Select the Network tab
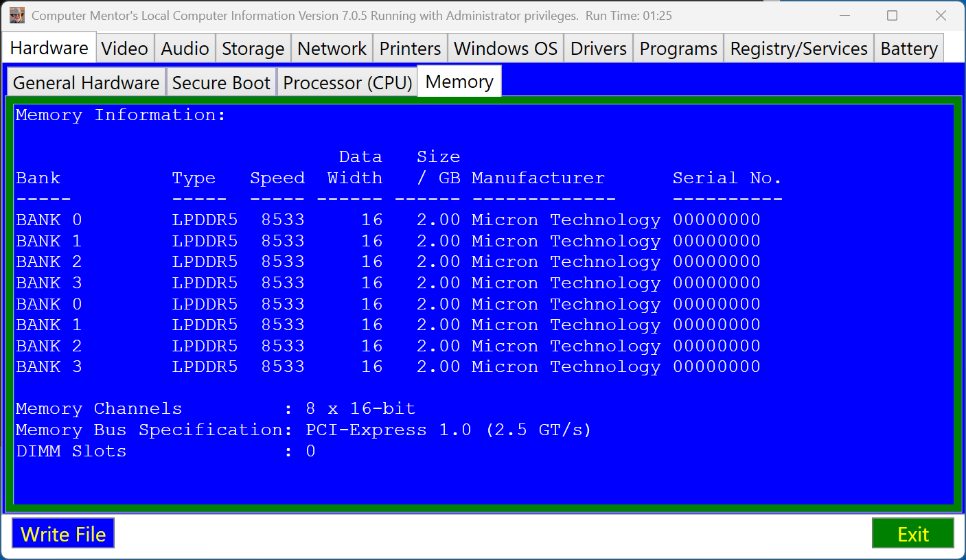 [x=332, y=49]
